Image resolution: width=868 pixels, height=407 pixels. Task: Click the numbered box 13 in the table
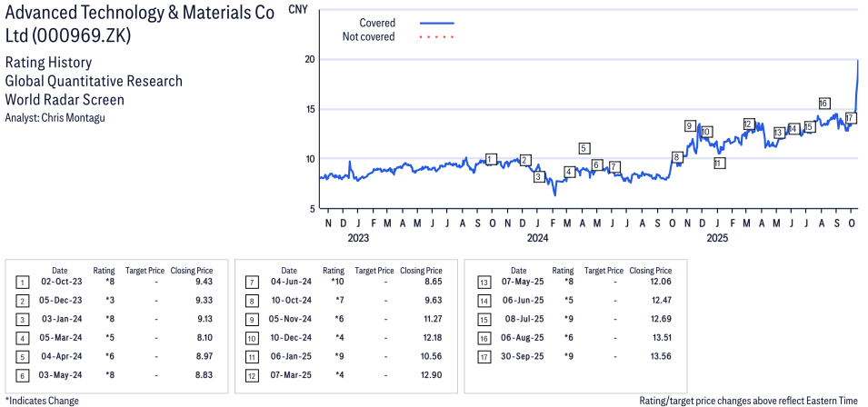click(484, 282)
